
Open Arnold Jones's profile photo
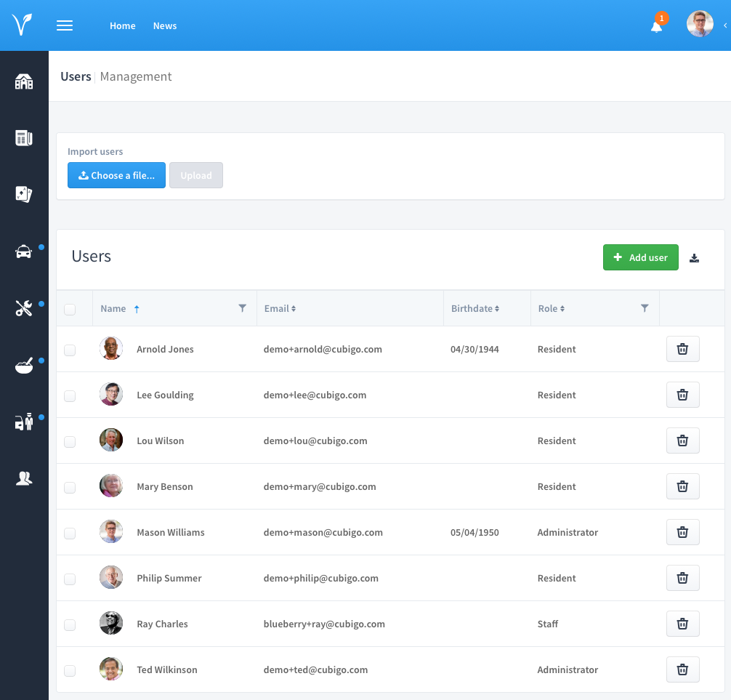click(x=111, y=348)
